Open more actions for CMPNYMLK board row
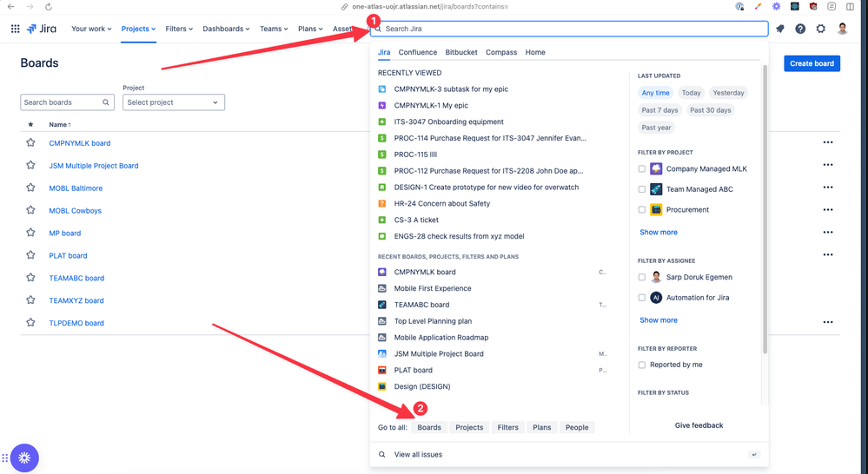 (x=827, y=142)
